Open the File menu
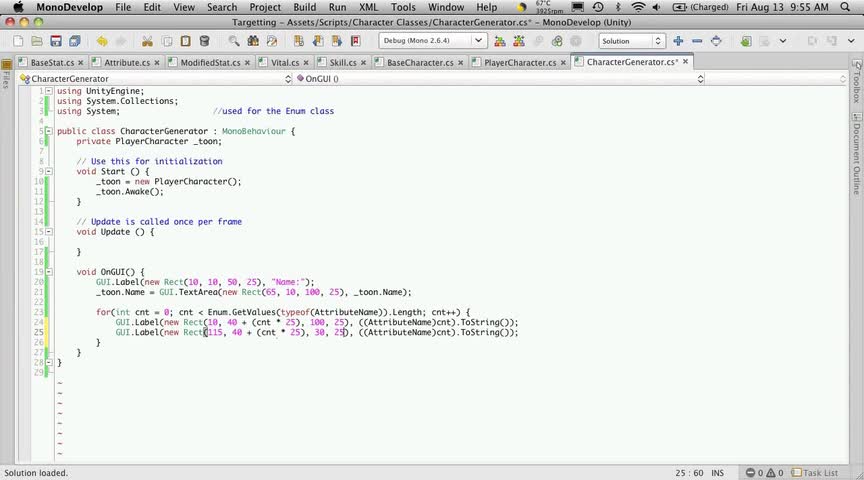This screenshot has height=480, width=864. (123, 7)
